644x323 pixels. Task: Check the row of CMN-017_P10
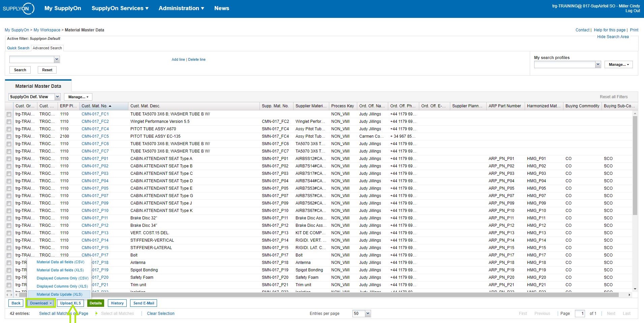pyautogui.click(x=9, y=211)
